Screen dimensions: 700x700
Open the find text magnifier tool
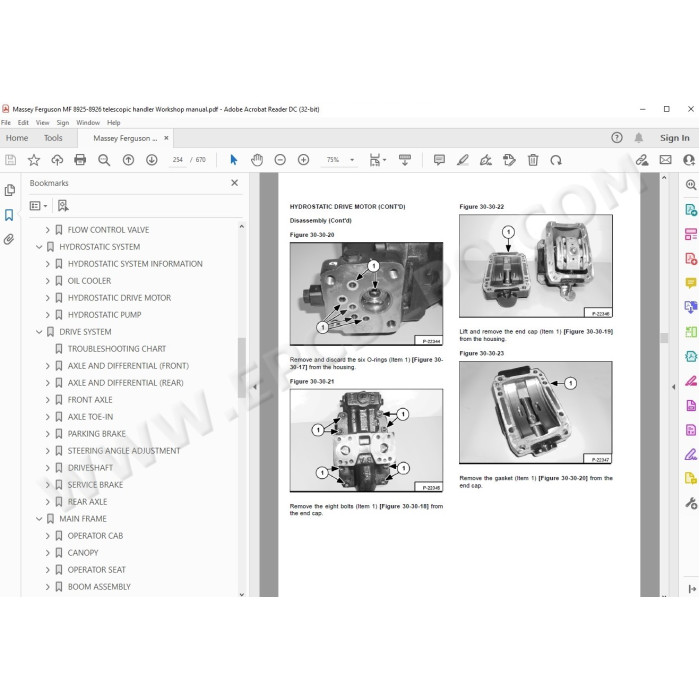(x=104, y=160)
